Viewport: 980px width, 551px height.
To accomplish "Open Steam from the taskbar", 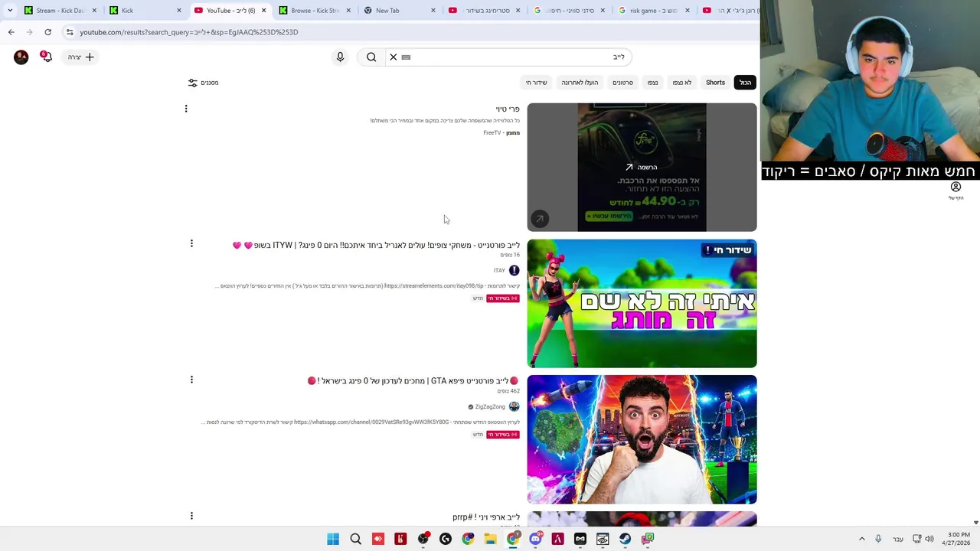I will (x=625, y=539).
